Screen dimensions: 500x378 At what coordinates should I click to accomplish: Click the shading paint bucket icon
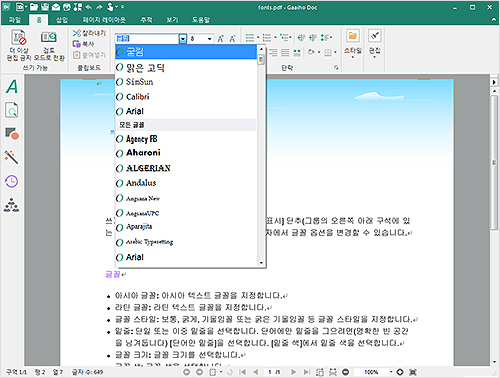click(x=311, y=52)
